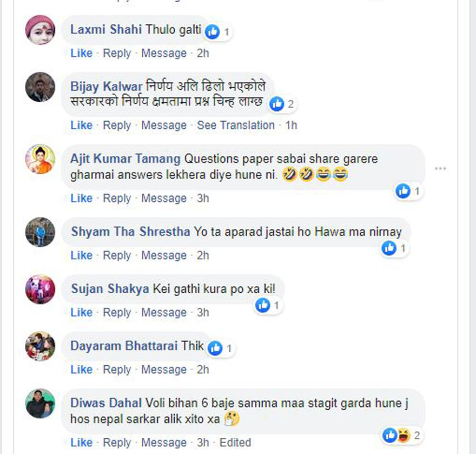Open Bijay Kalwar's profile picture
Screen dimensions: 476x454
40,87
